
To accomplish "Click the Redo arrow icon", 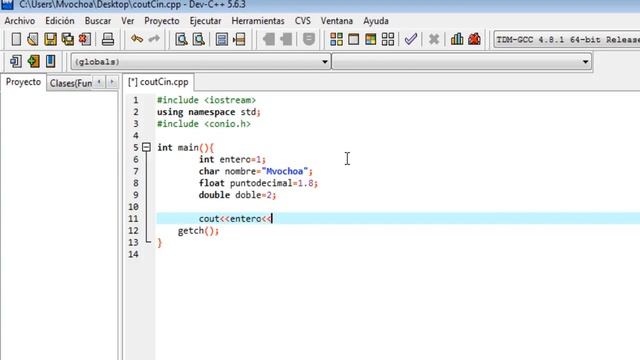I will pyautogui.click(x=154, y=39).
